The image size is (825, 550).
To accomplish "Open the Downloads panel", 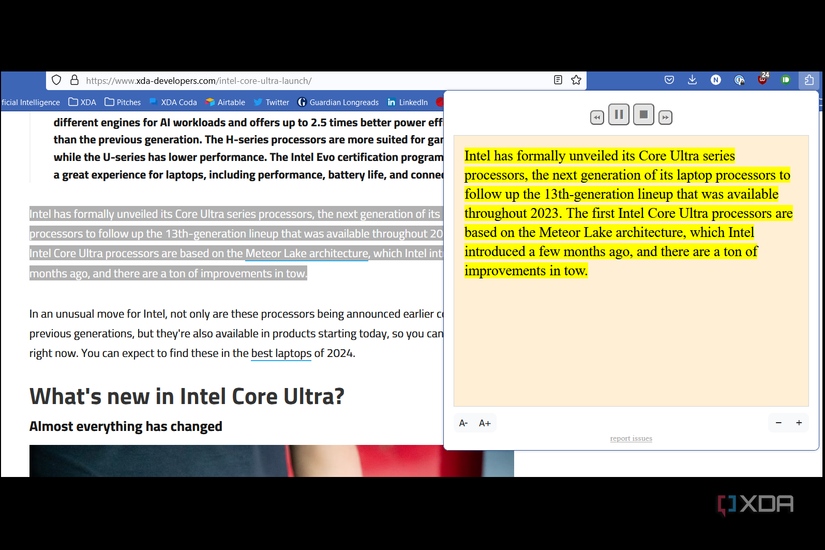I will pyautogui.click(x=692, y=80).
